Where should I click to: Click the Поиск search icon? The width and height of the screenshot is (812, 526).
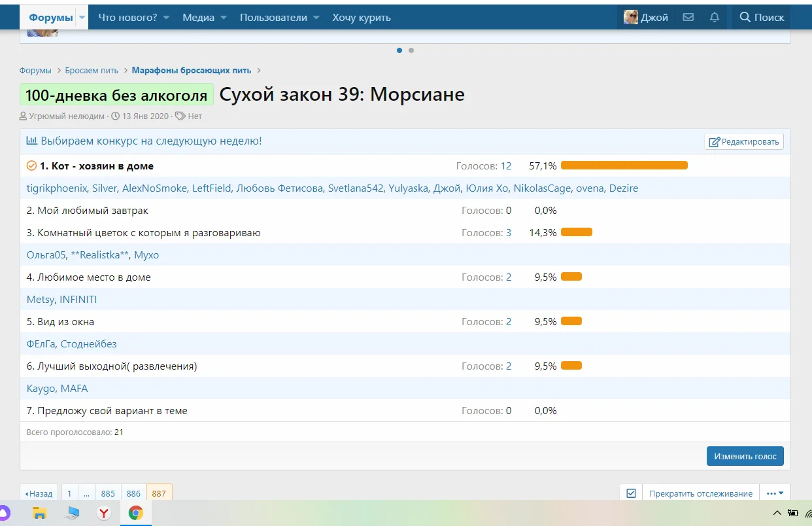click(745, 18)
